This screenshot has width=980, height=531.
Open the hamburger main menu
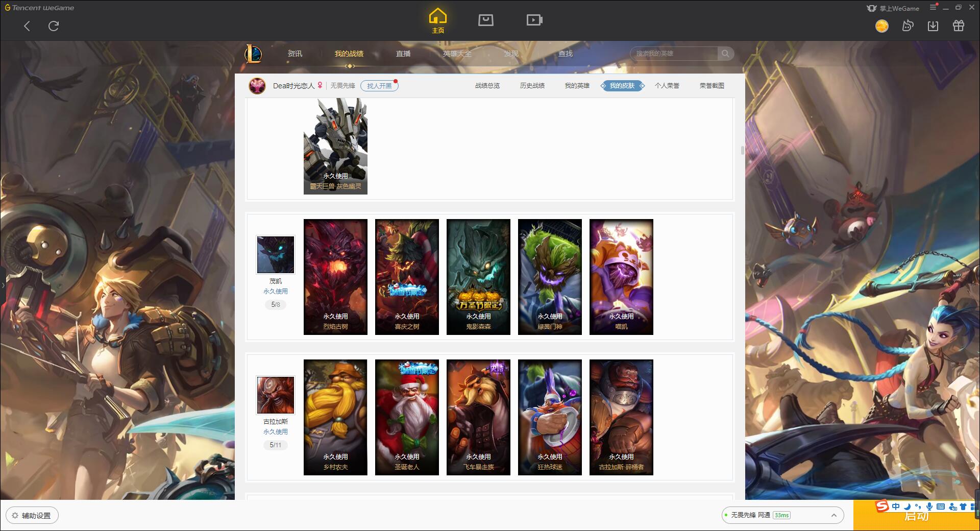pos(934,8)
